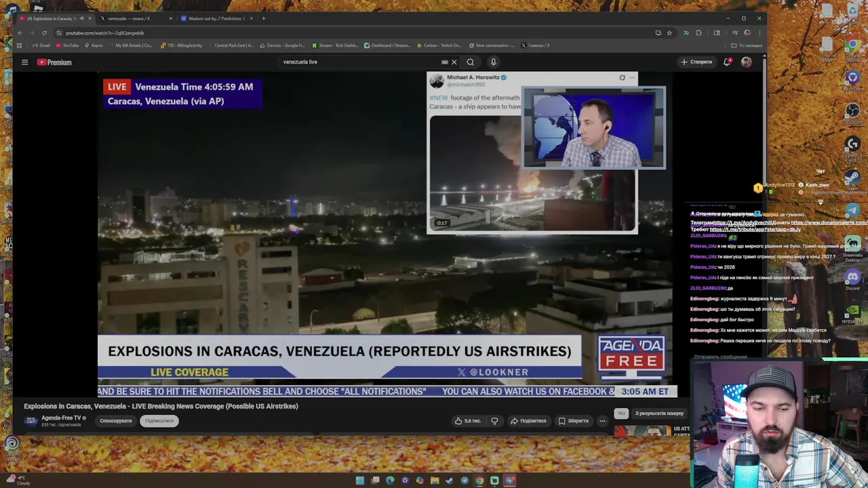This screenshot has width=868, height=488.
Task: Start voice search with the microphone icon
Action: click(x=493, y=62)
